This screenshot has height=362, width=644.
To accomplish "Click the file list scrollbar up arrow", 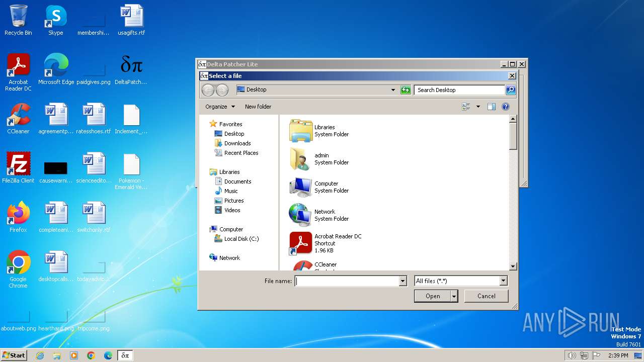I will (513, 119).
